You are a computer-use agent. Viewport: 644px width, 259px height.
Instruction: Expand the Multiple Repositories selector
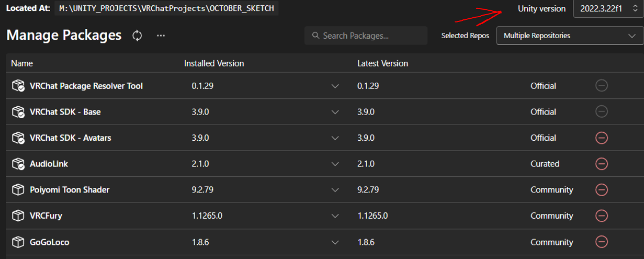[x=569, y=35]
